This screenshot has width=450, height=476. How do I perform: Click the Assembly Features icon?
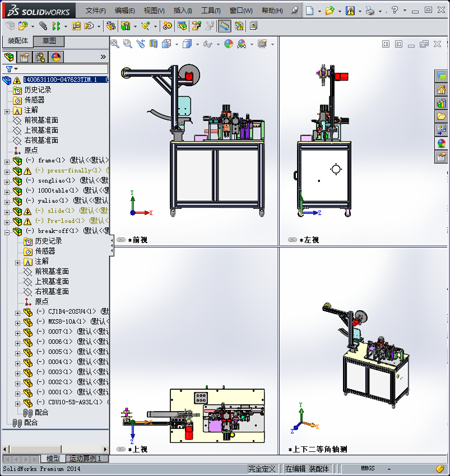126,26
